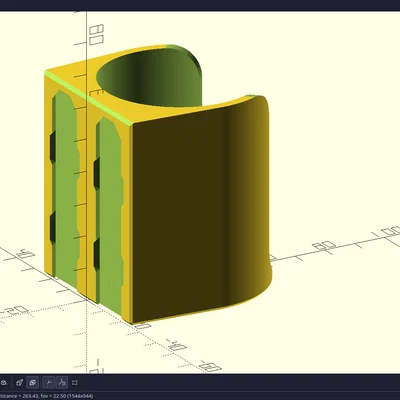Switch to Perspective projection view

(x=20, y=382)
